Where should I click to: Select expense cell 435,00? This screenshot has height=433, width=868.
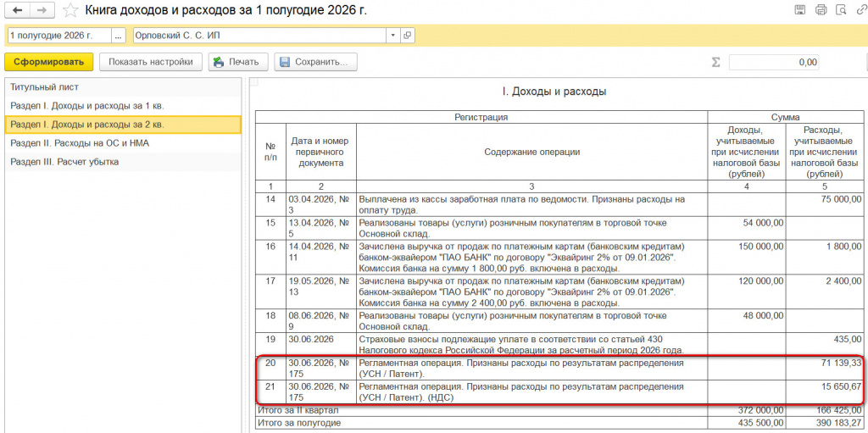click(824, 344)
